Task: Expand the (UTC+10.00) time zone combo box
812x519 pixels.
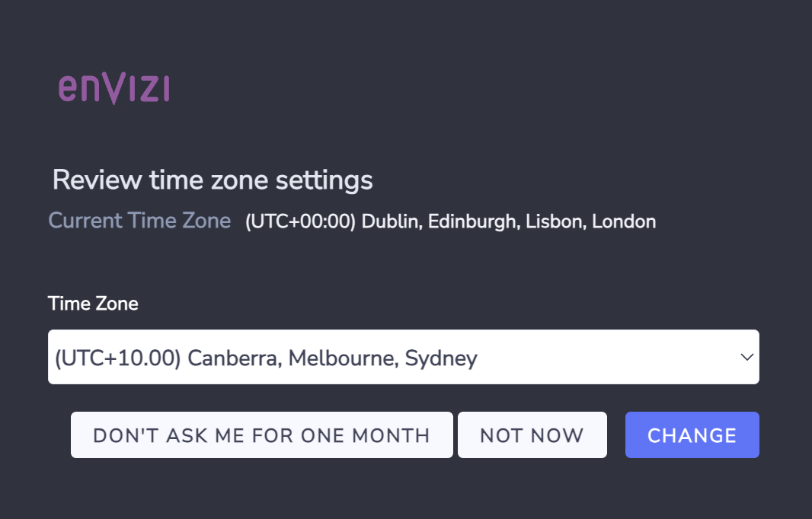Action: tap(404, 357)
